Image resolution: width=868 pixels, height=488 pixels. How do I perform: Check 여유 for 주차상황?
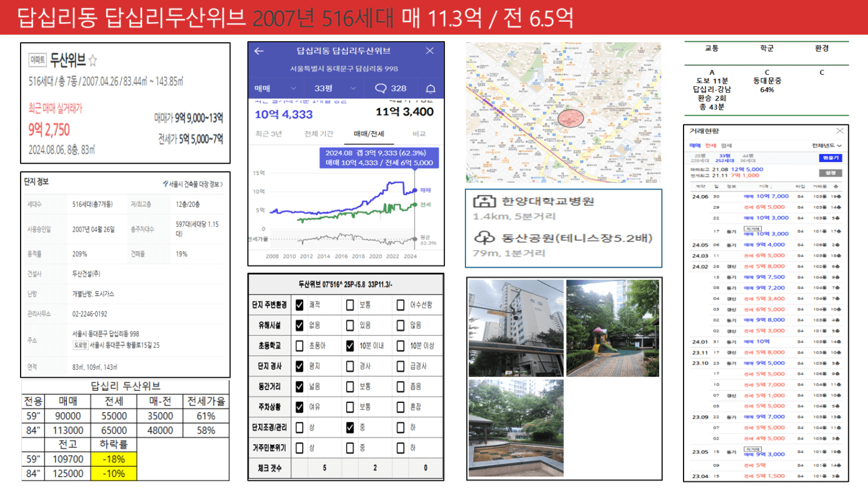[299, 407]
